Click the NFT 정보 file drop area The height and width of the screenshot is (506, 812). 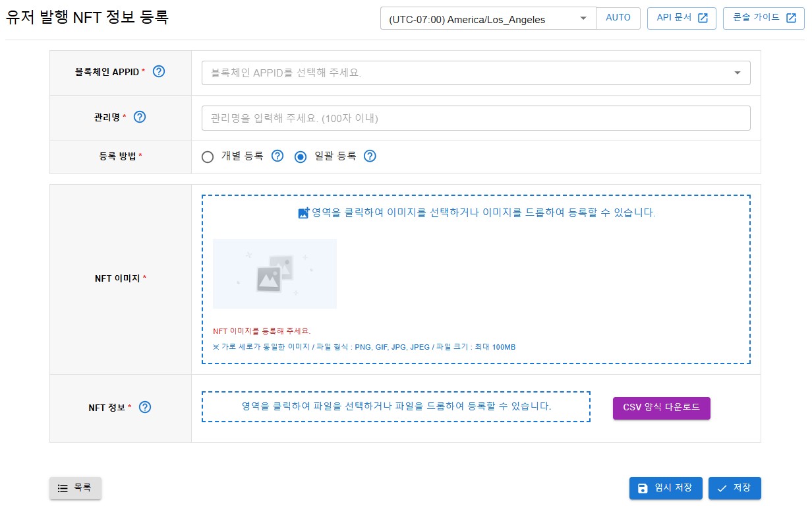click(x=396, y=406)
